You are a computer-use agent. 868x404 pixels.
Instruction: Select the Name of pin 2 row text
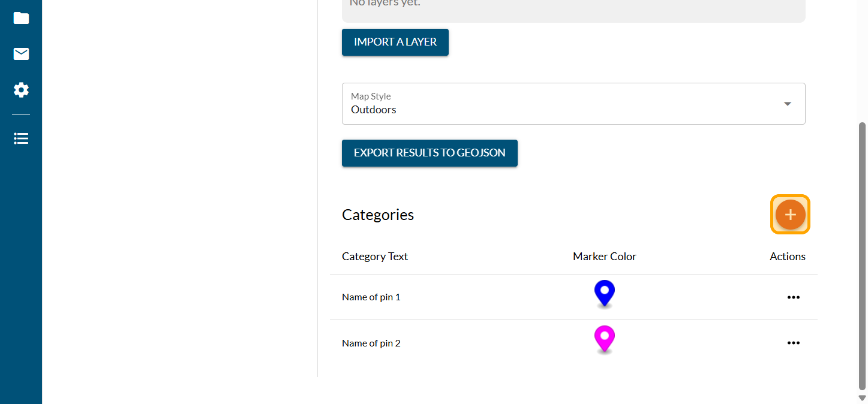point(371,343)
